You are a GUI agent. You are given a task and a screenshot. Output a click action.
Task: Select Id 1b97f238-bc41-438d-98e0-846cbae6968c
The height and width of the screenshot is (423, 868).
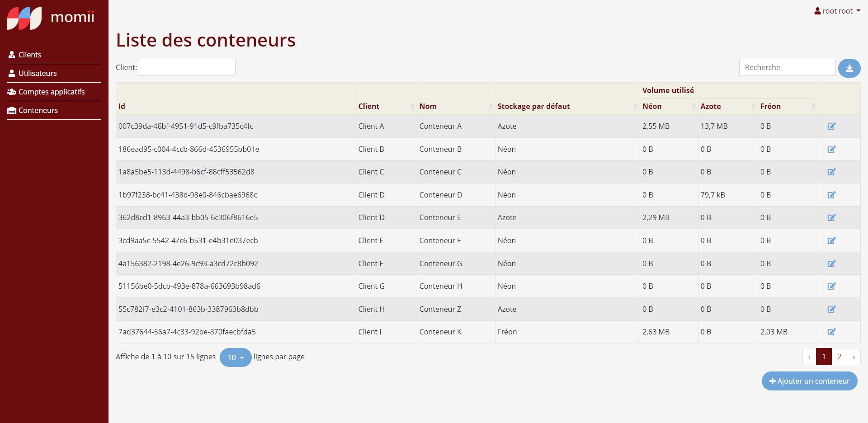click(188, 195)
